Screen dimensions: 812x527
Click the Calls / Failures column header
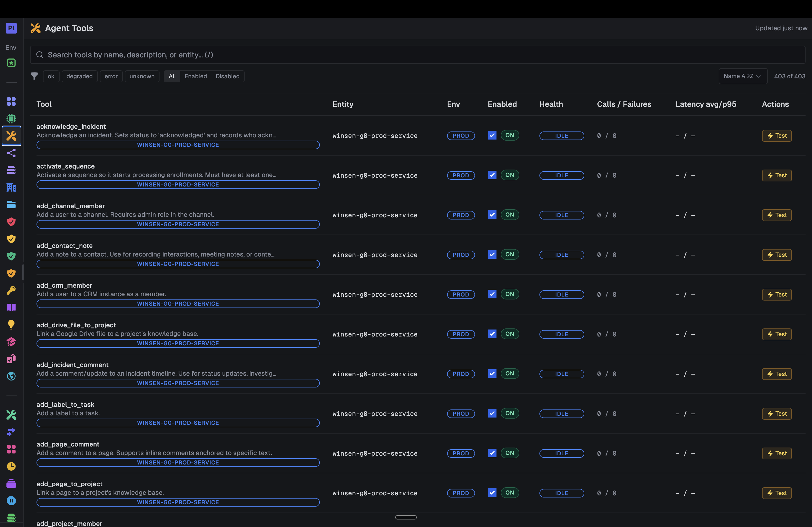tap(624, 104)
